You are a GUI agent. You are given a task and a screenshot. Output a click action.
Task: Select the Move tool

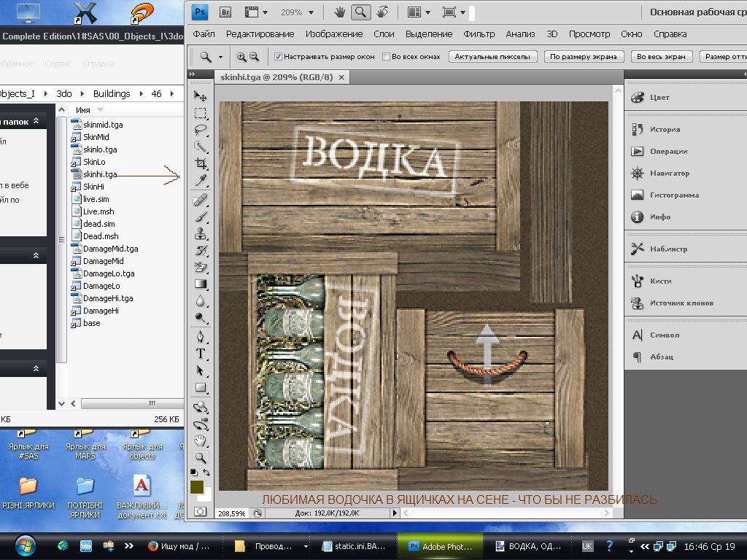click(201, 96)
